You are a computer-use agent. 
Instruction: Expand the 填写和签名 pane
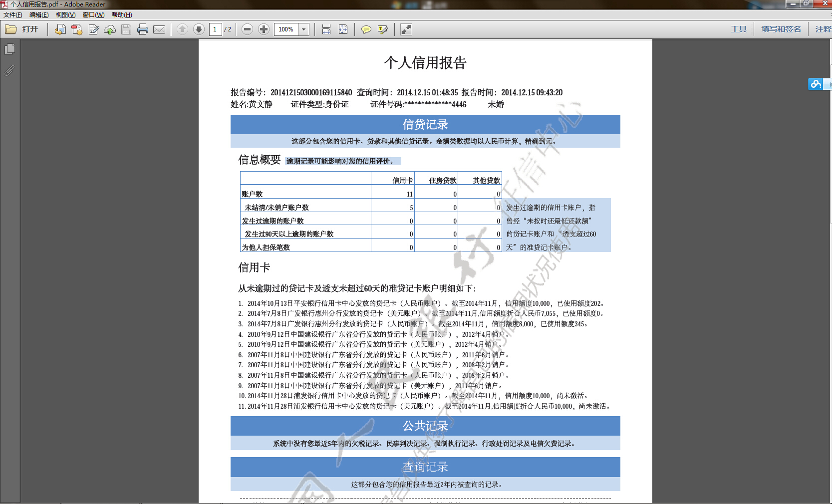[x=781, y=29]
